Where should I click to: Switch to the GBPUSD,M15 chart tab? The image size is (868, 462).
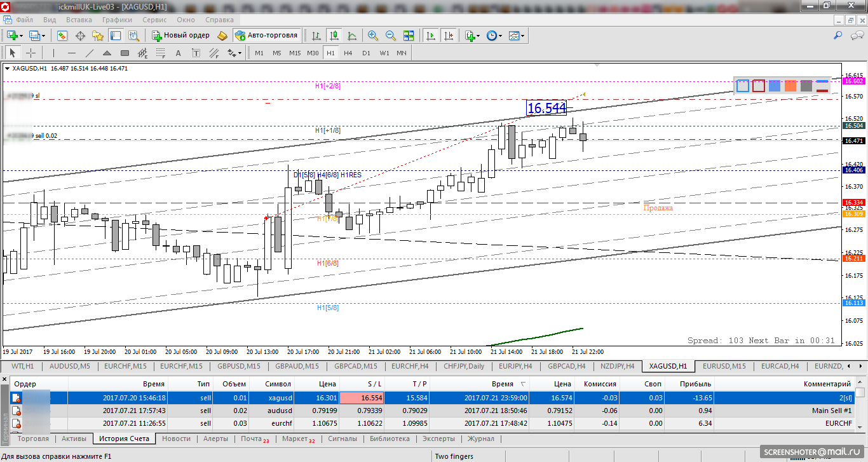[x=239, y=366]
